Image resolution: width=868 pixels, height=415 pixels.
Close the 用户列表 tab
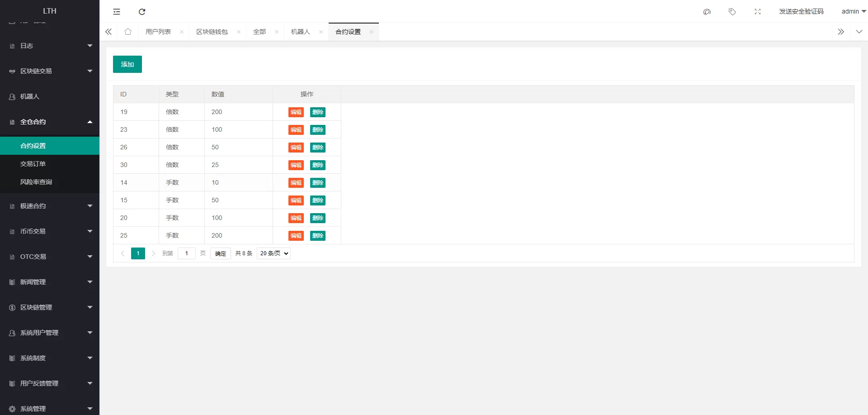click(182, 32)
